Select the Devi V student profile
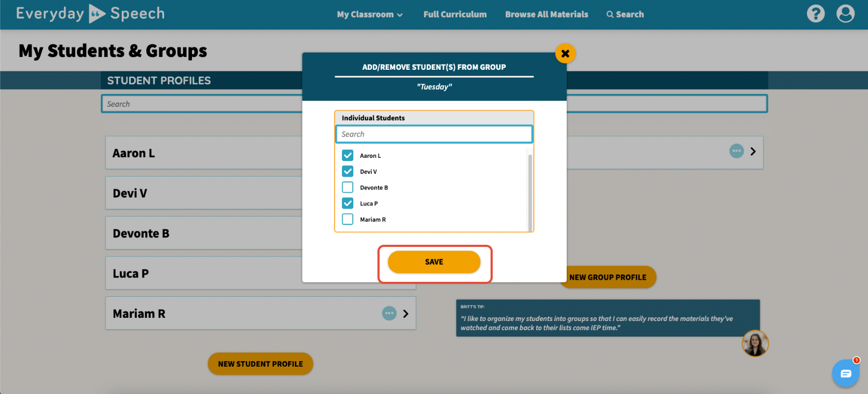The width and height of the screenshot is (868, 394). coord(261,193)
